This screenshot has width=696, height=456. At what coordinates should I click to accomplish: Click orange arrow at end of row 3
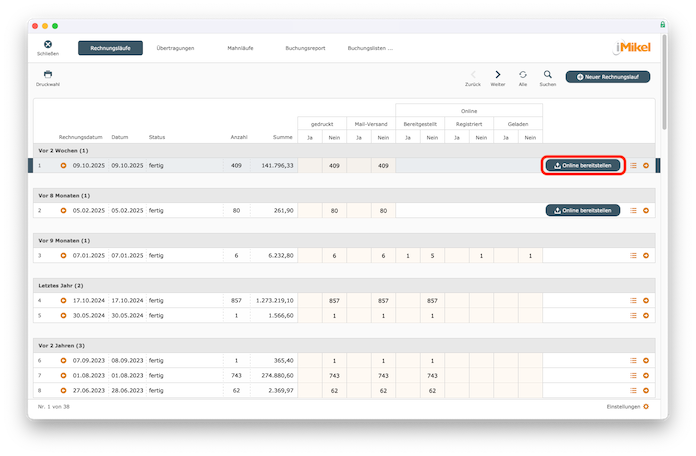[x=646, y=256]
